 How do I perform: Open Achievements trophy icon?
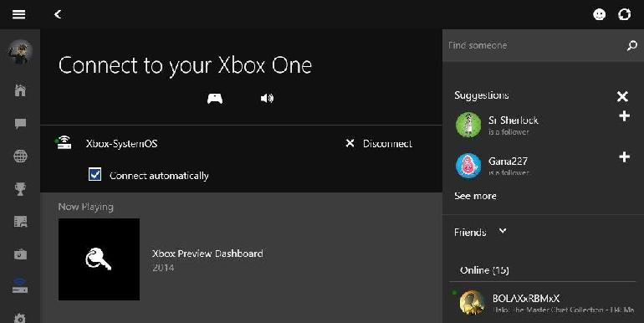[x=20, y=189]
